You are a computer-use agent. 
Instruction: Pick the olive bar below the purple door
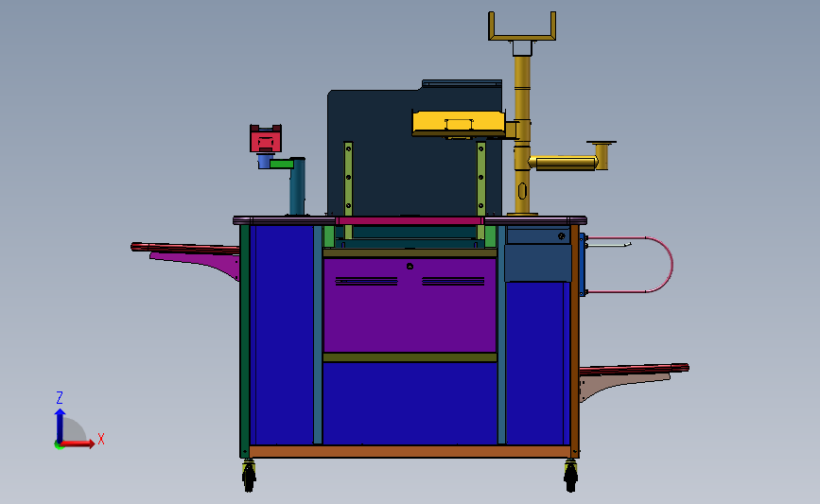[x=410, y=357]
